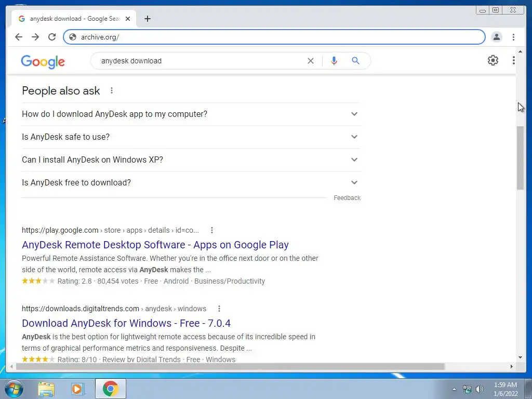Select the anydesk download Google Search tab
Viewport: 532px width, 399px height.
74,19
